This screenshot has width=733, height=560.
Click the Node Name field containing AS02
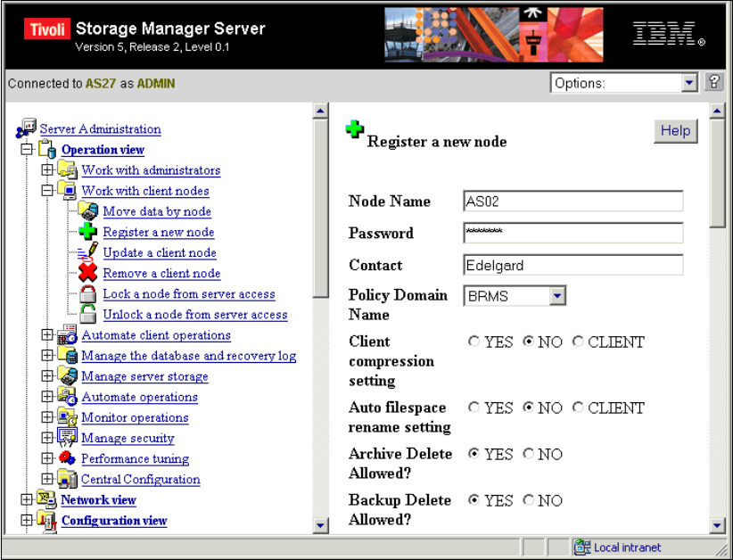coord(573,201)
